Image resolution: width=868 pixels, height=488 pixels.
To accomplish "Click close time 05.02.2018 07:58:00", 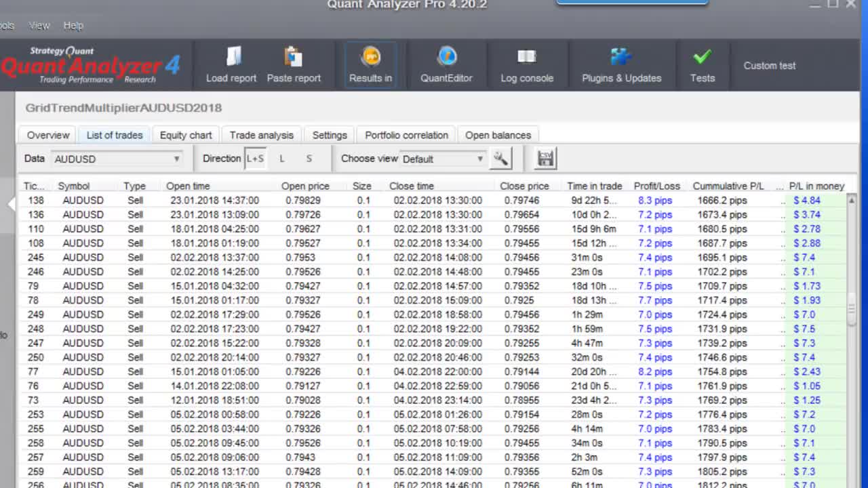I will click(x=437, y=428).
